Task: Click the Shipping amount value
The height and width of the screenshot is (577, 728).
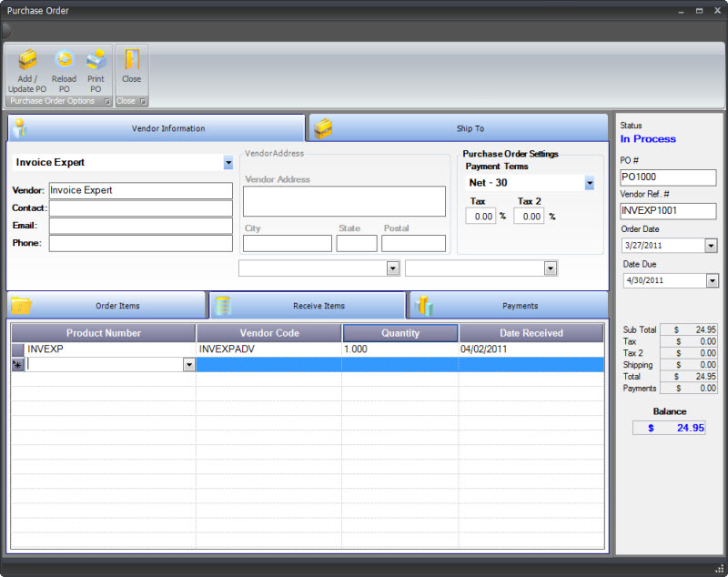Action: tap(689, 365)
